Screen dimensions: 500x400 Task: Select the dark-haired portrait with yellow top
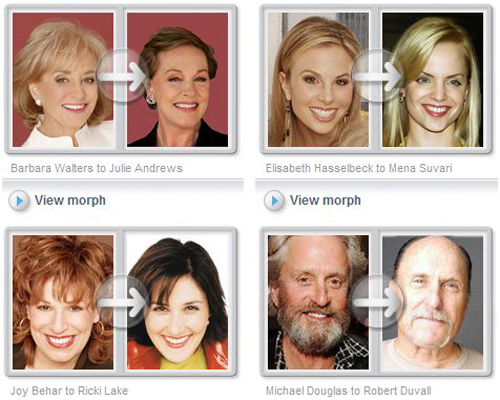click(178, 302)
